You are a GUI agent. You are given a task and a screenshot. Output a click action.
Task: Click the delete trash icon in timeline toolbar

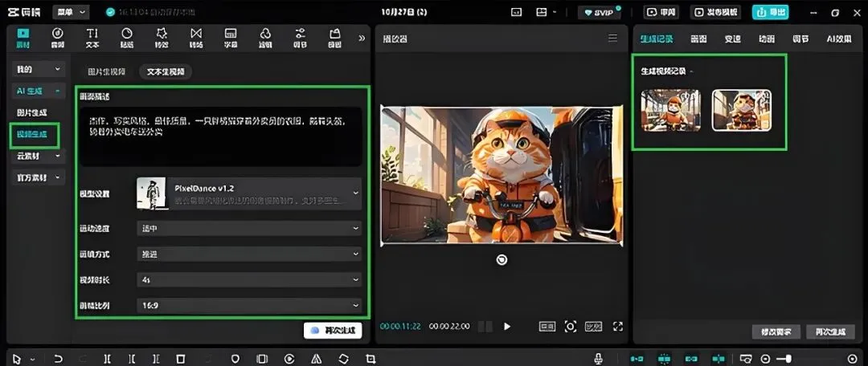click(x=181, y=359)
